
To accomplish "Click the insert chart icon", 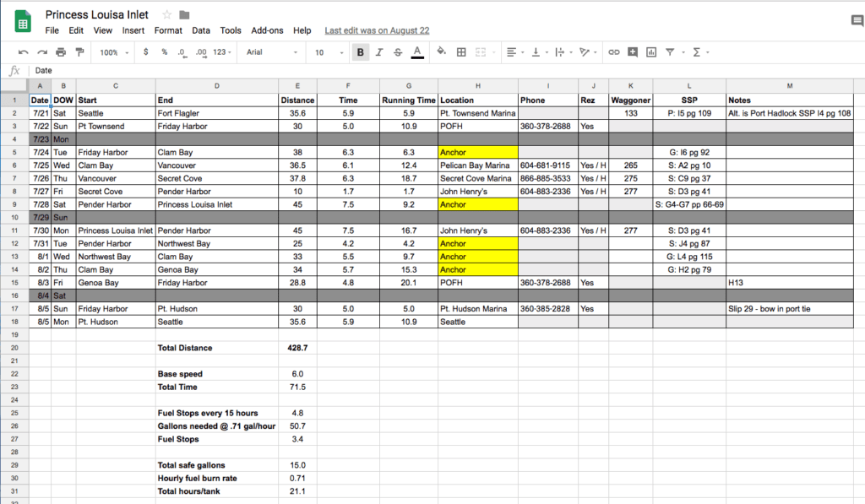I will 651,52.
